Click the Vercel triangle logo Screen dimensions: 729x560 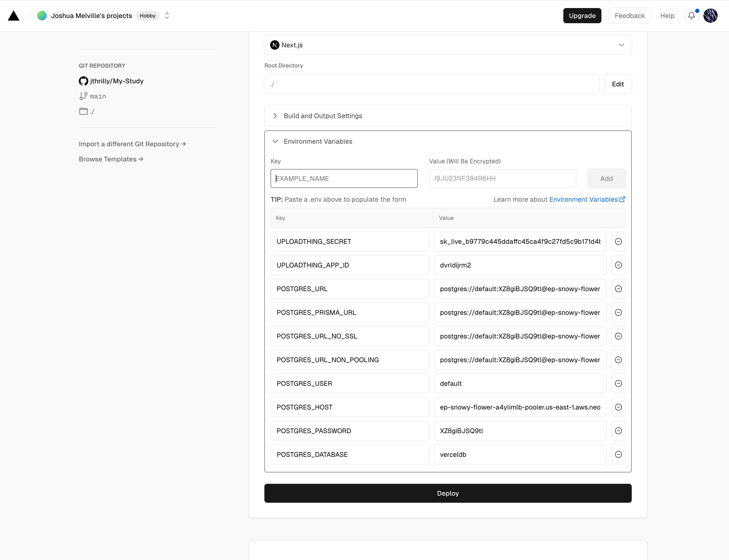pos(14,16)
